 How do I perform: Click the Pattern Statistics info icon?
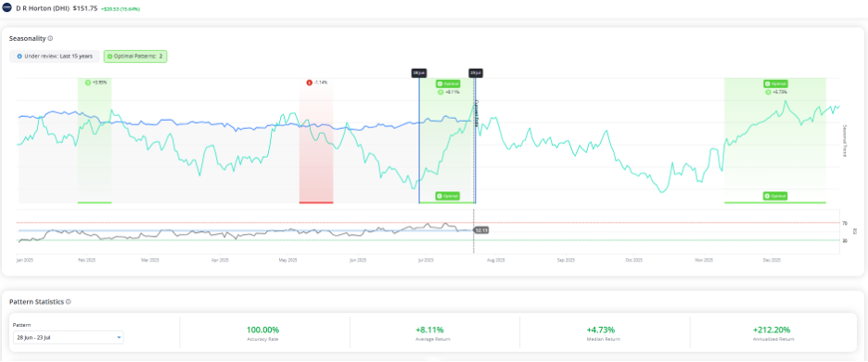tap(68, 302)
